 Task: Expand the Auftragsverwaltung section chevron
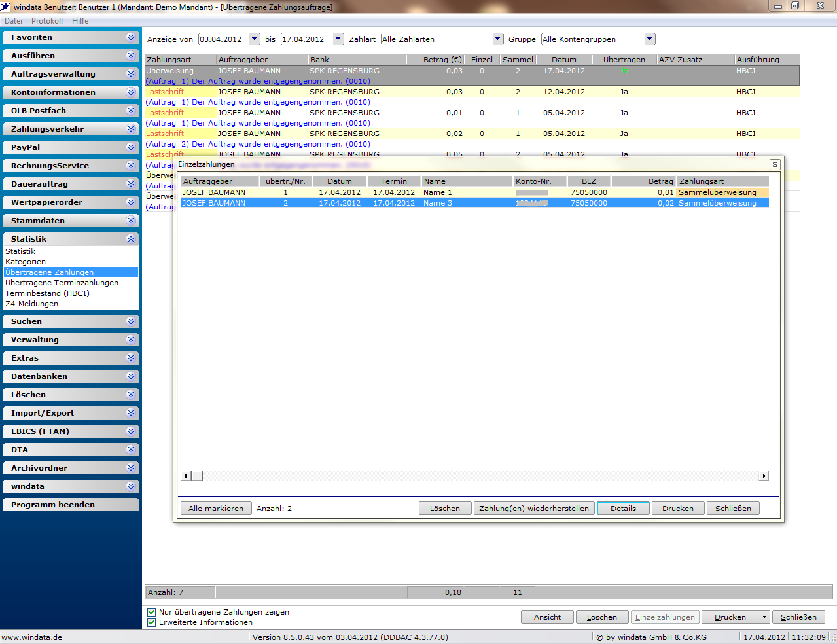pyautogui.click(x=131, y=74)
